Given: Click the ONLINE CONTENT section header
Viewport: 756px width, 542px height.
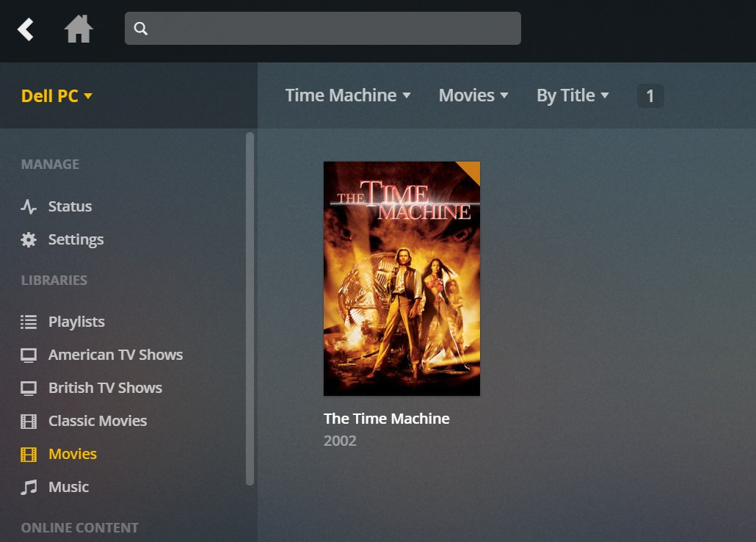Looking at the screenshot, I should tap(79, 527).
